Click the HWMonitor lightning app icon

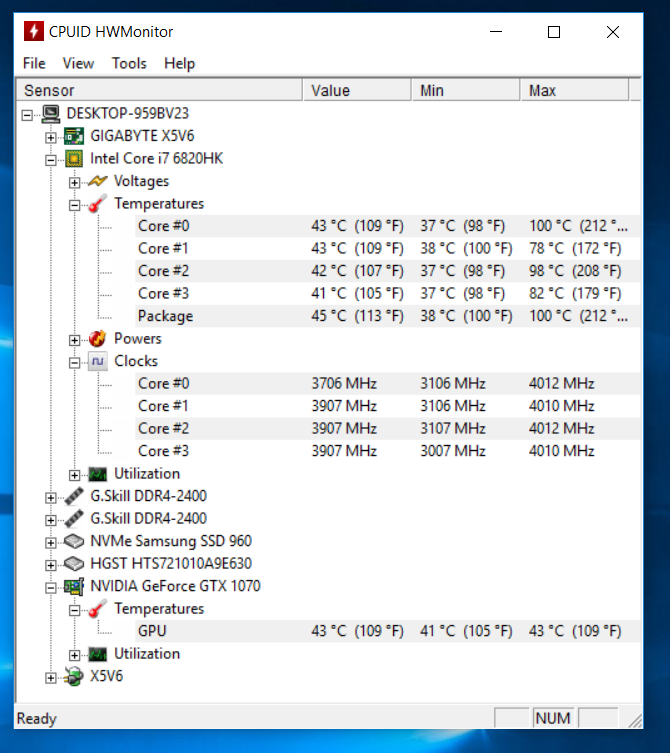click(34, 31)
